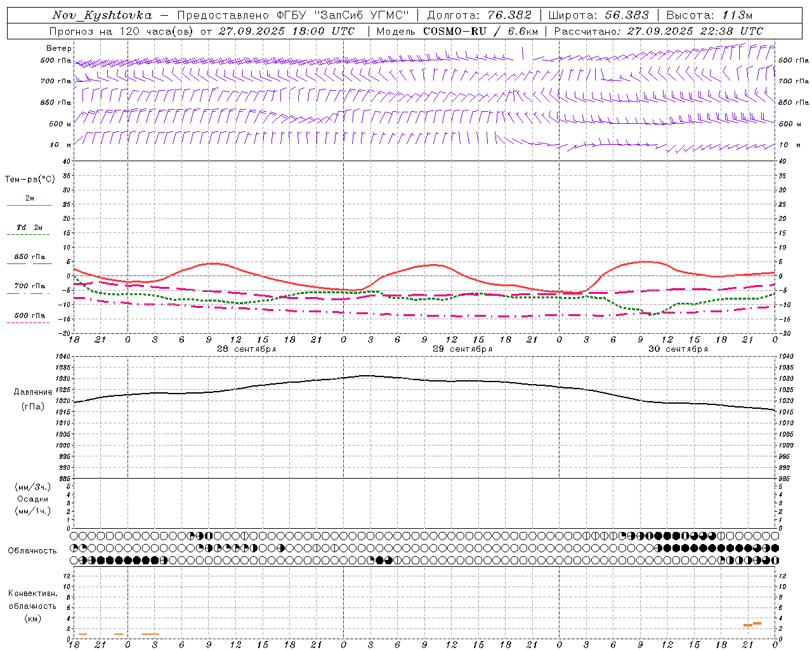Click the "Рассчитано" calculation timestamp

(x=658, y=31)
